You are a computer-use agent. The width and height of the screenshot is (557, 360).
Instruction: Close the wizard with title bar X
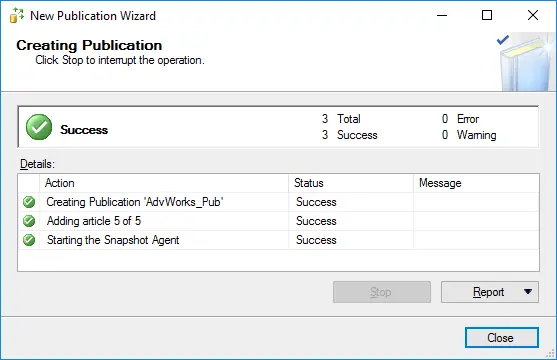point(533,15)
